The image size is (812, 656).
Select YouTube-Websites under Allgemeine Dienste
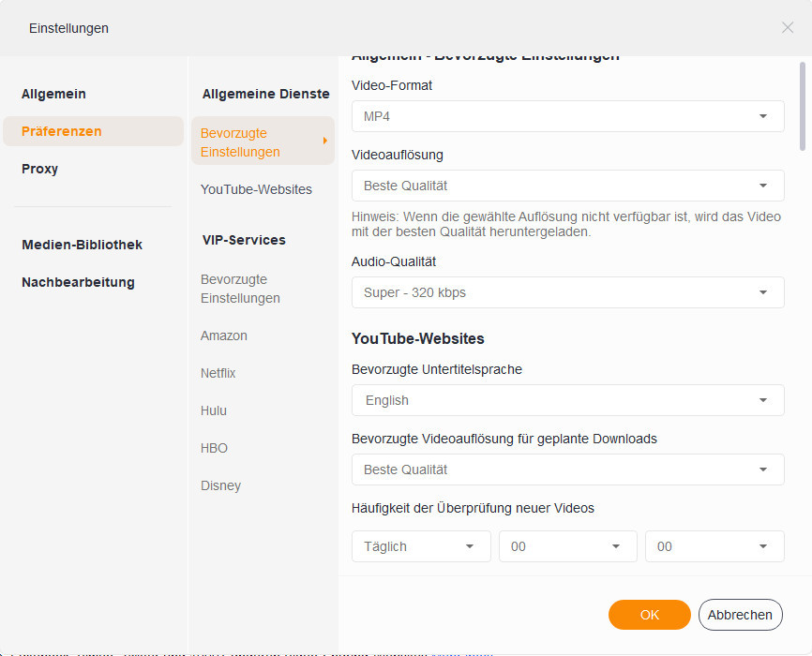256,189
